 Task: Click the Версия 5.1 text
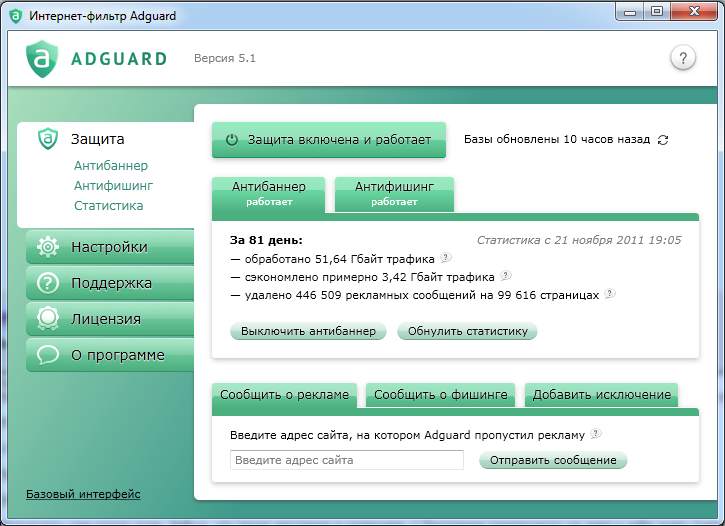coord(225,59)
